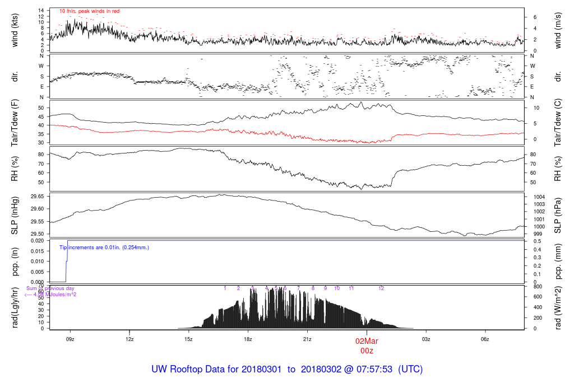Click the '15z' time axis label
The width and height of the screenshot is (574, 392).
[188, 339]
